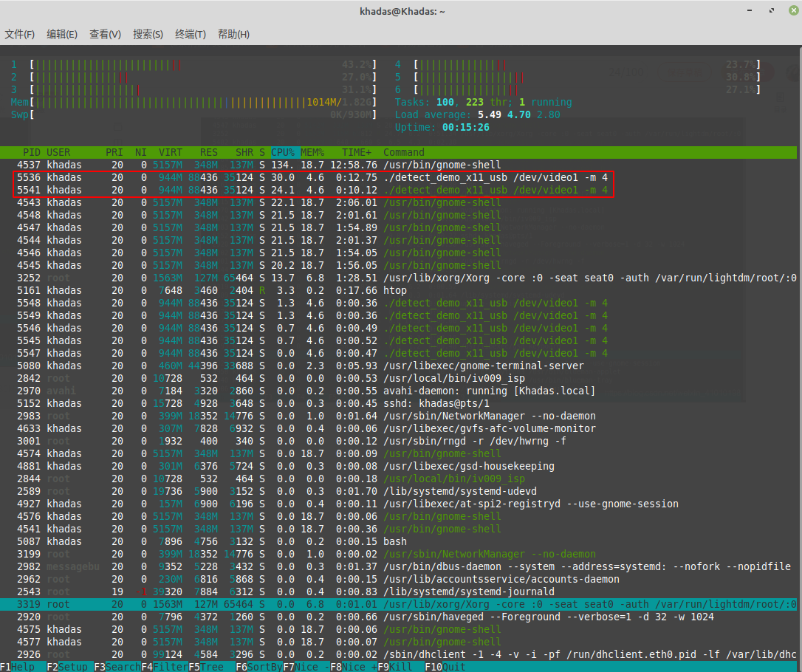Click F3 Search footer button

pos(117,667)
